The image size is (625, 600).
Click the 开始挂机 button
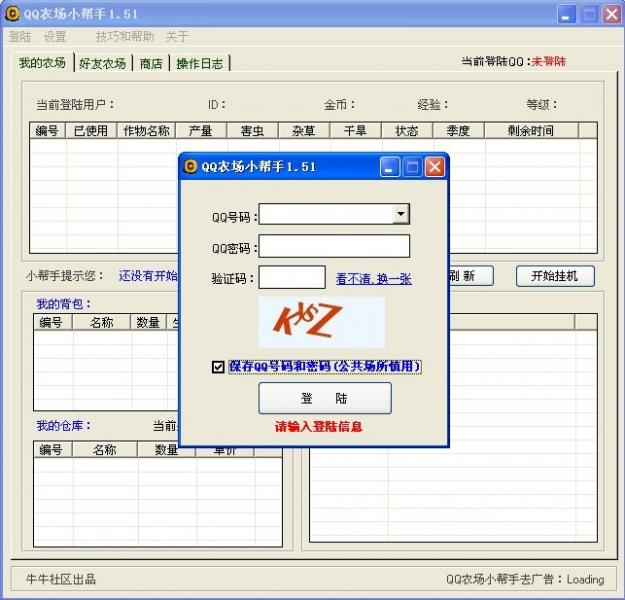click(555, 276)
